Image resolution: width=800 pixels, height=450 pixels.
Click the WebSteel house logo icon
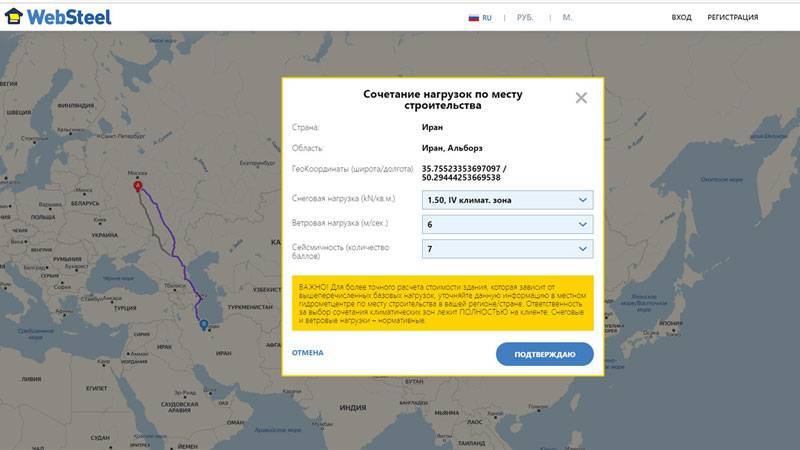click(x=14, y=17)
